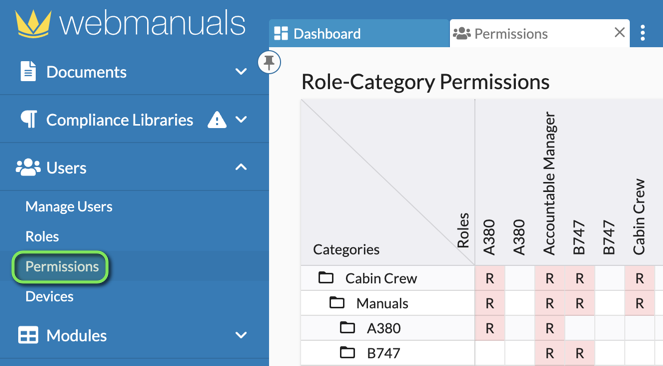Click the B747 category folder icon
Image resolution: width=663 pixels, height=366 pixels.
tap(347, 352)
